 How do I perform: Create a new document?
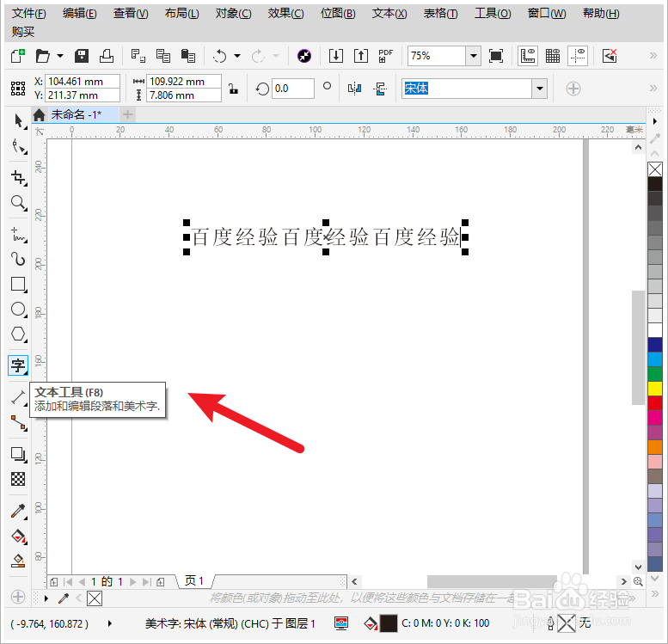pyautogui.click(x=18, y=56)
